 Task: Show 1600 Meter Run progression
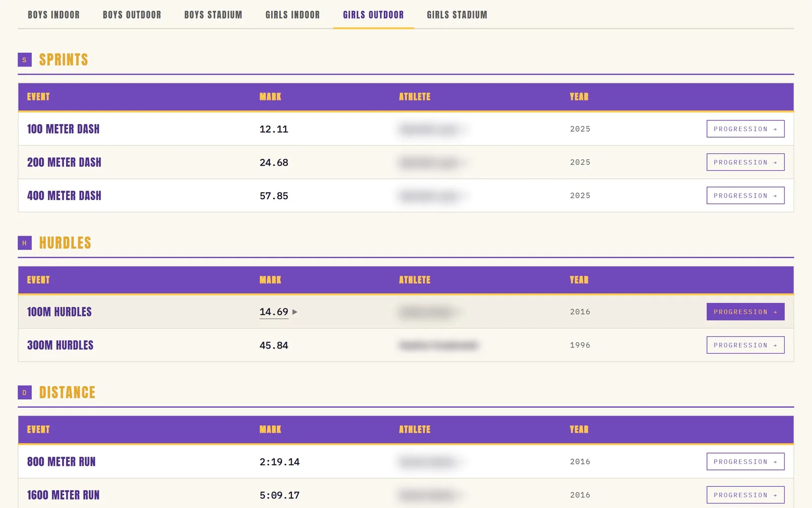click(x=745, y=495)
